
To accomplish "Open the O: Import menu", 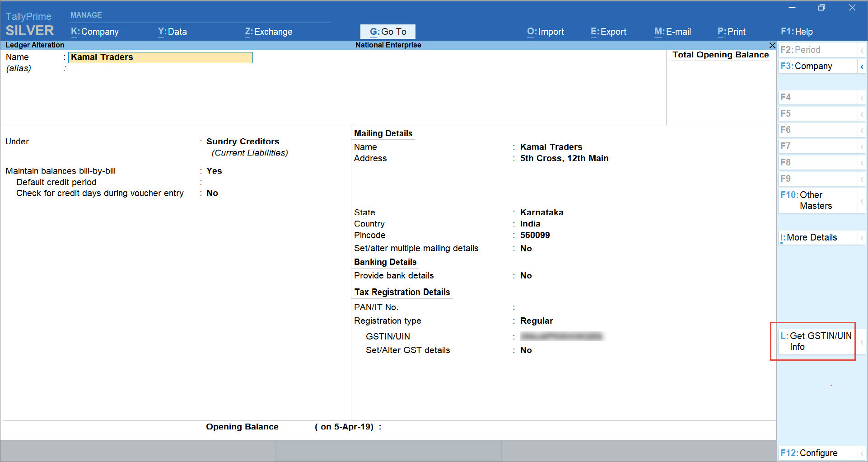I will tap(546, 32).
